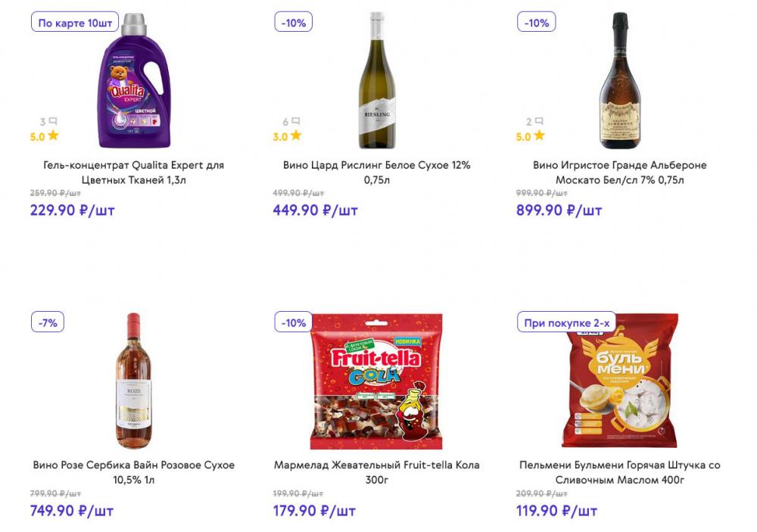This screenshot has width=757, height=532.
Task: Click the -7% discount badge on rosé wine
Action: click(x=48, y=323)
